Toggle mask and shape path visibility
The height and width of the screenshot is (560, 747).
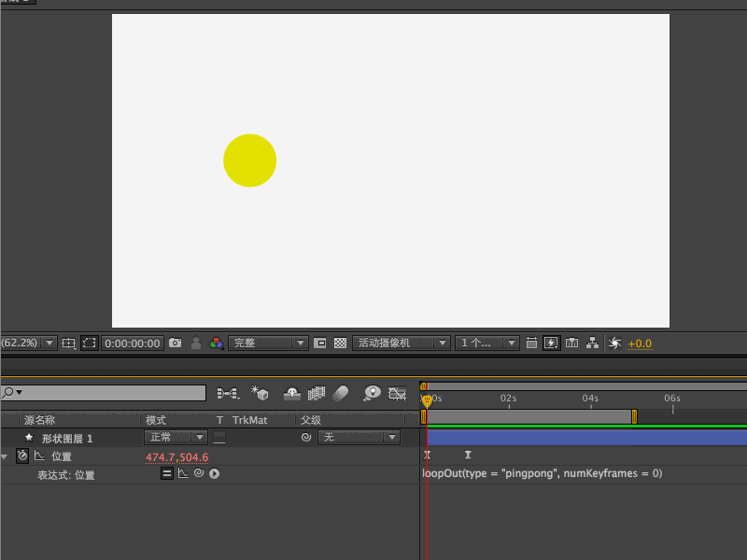(x=89, y=343)
